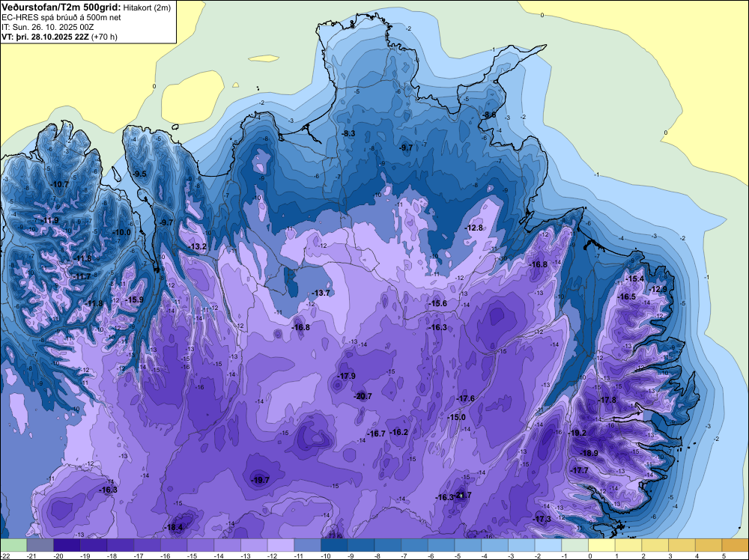
Task: Click the -21.7 temperature label
Action: pyautogui.click(x=464, y=495)
